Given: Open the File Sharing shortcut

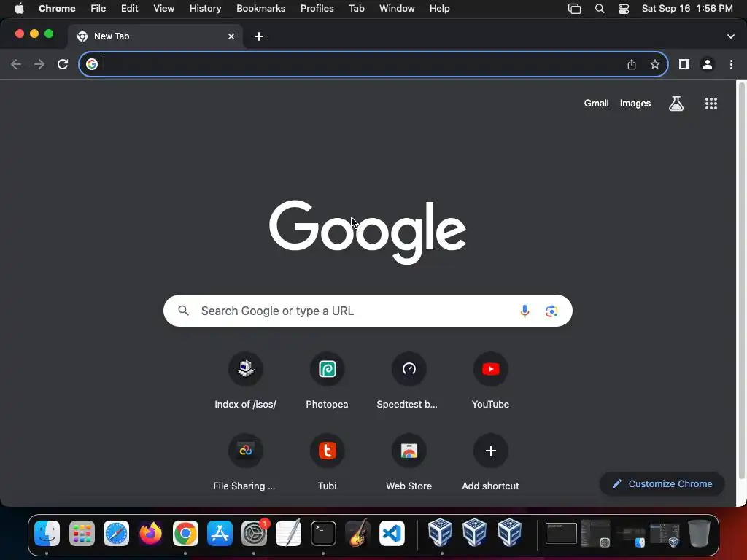Looking at the screenshot, I should 245,463.
